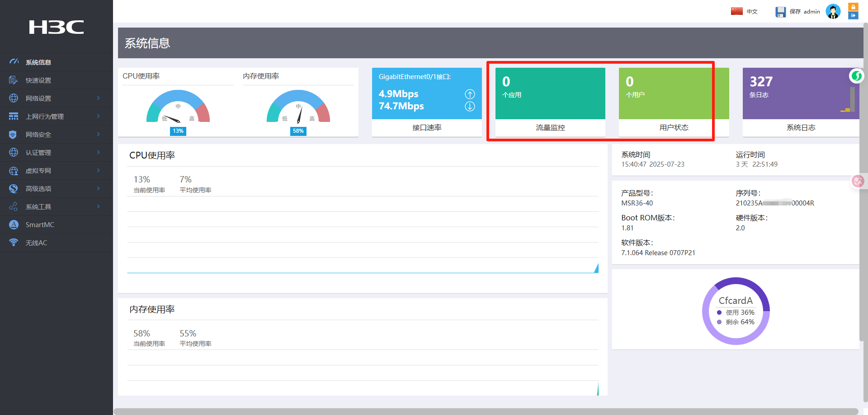This screenshot has height=415, width=868.
Task: Expand the 网络设置 submenu chevron
Action: [x=98, y=98]
